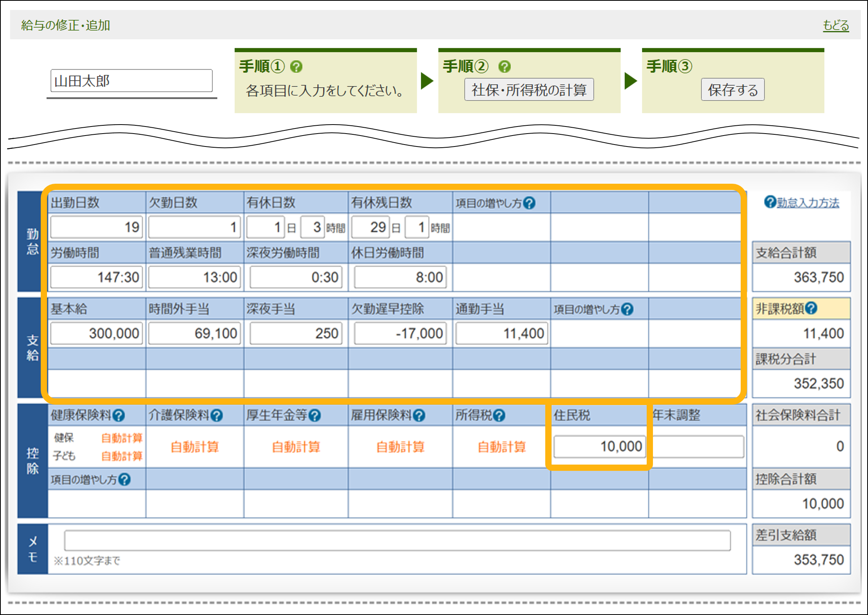Image resolution: width=868 pixels, height=615 pixels.
Task: Open the 勤怠入力方法 link
Action: click(808, 203)
